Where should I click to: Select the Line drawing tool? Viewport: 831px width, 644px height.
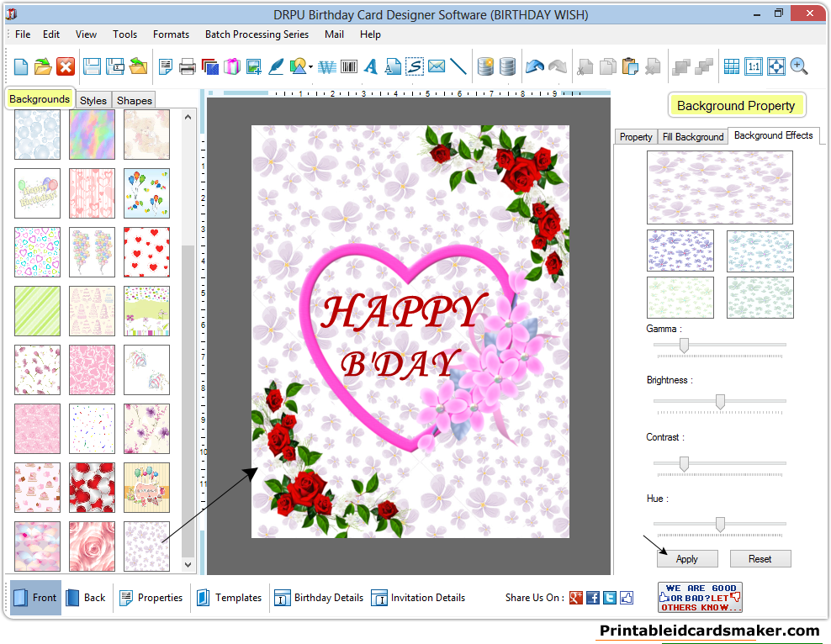coord(460,66)
